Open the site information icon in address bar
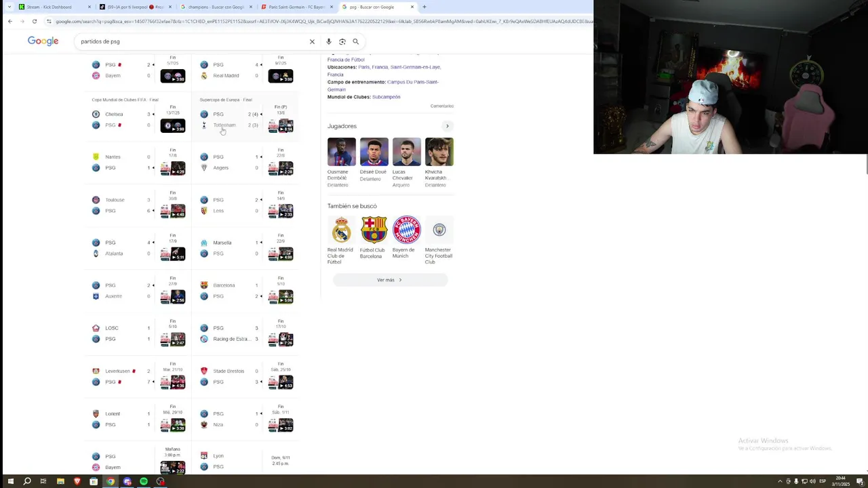The width and height of the screenshot is (868, 488). [x=49, y=21]
